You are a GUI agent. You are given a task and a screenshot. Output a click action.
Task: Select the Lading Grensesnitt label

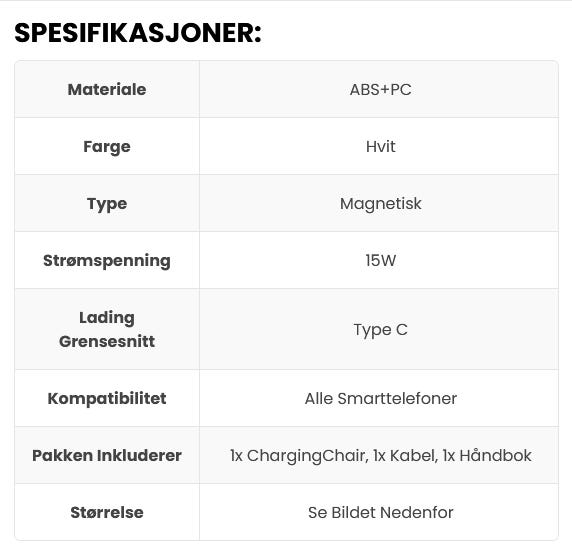(x=107, y=329)
